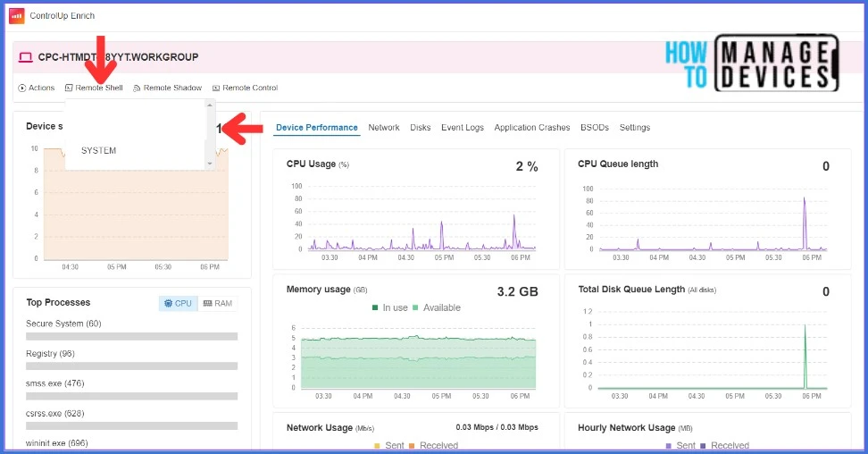Click the RAM memory icon in Top Processes
The width and height of the screenshot is (868, 454).
pyautogui.click(x=207, y=303)
